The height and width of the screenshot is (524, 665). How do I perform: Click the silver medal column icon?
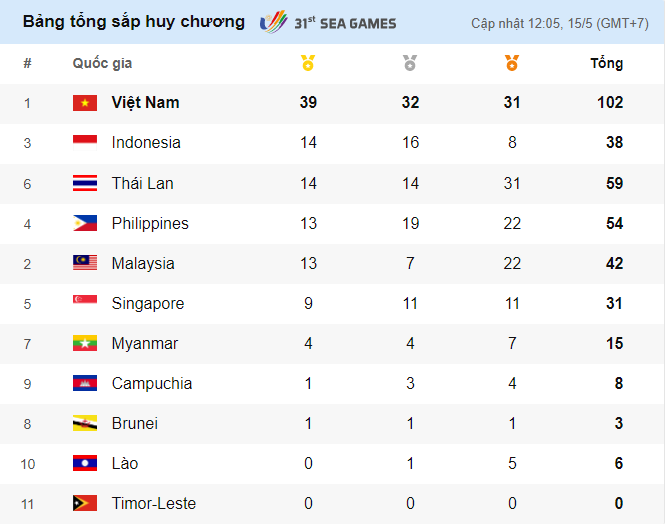410,64
